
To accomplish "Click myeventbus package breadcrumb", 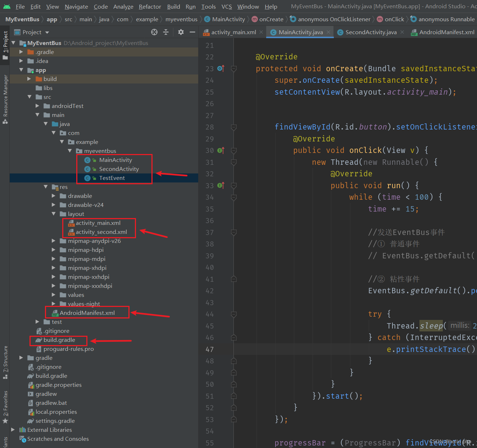I will click(x=181, y=19).
